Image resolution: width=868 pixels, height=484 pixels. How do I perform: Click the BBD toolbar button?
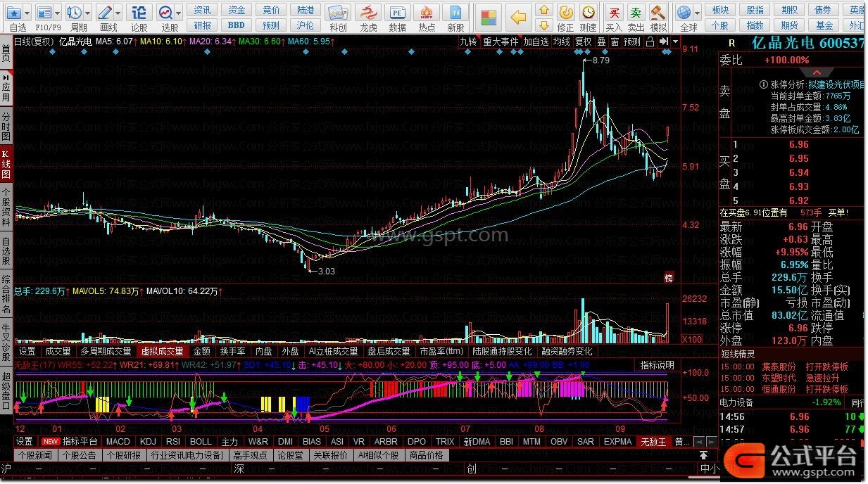(237, 25)
